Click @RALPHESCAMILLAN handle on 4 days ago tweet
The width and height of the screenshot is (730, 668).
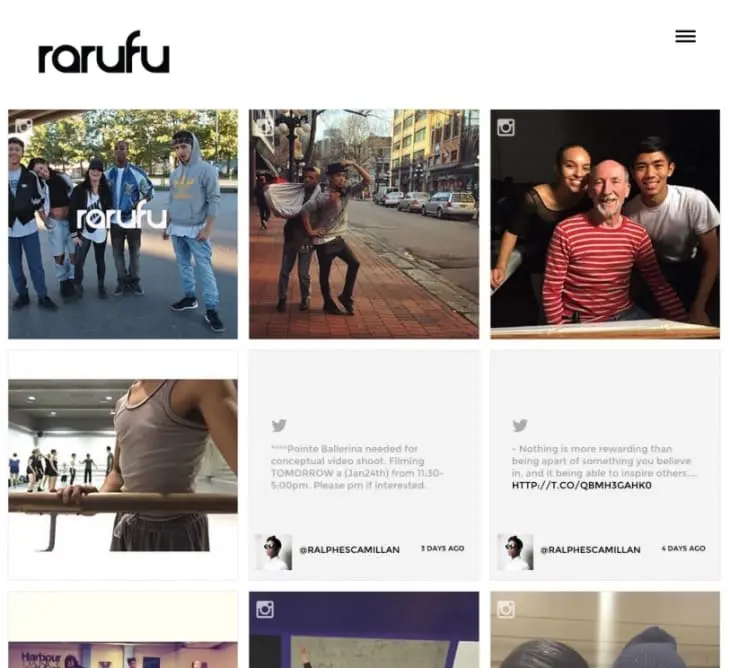590,550
